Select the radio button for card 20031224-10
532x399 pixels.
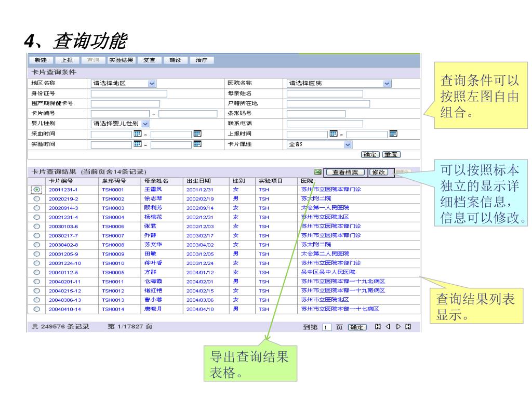pos(37,263)
